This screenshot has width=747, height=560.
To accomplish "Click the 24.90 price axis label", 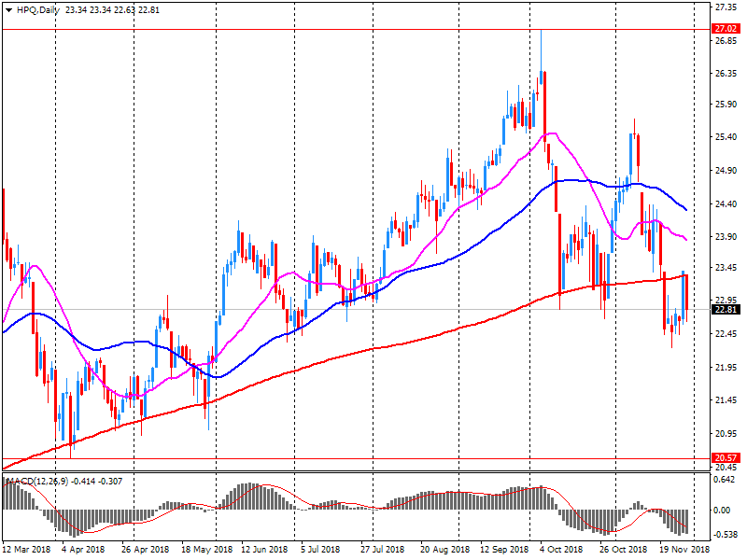I will (726, 171).
